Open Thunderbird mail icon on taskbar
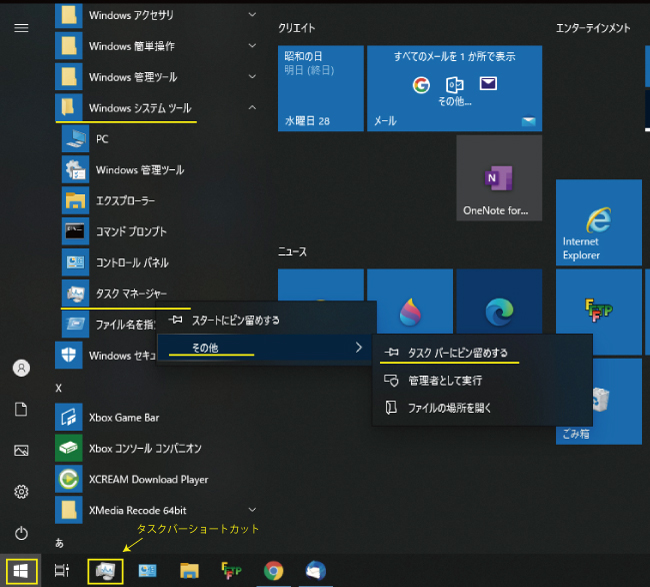 point(315,571)
